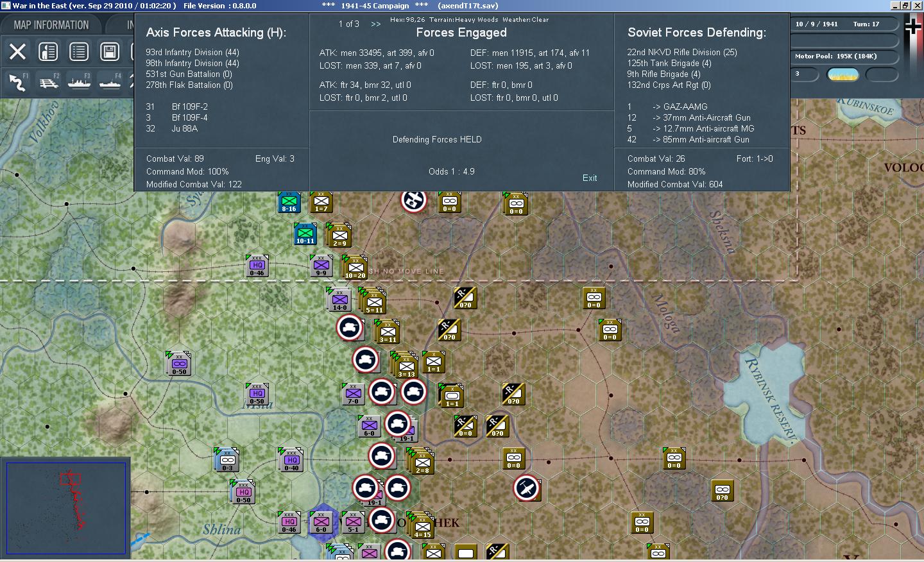Select the F1 move mode icon

point(17,82)
